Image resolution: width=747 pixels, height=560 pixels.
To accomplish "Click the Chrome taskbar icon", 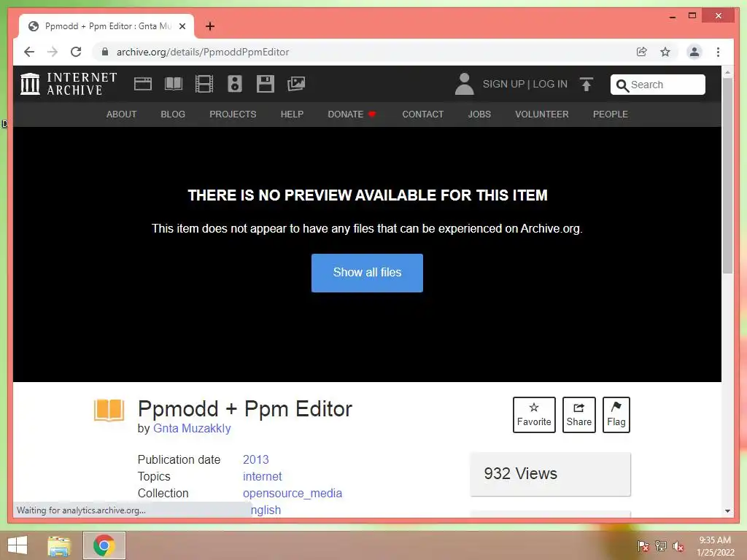I will (104, 545).
